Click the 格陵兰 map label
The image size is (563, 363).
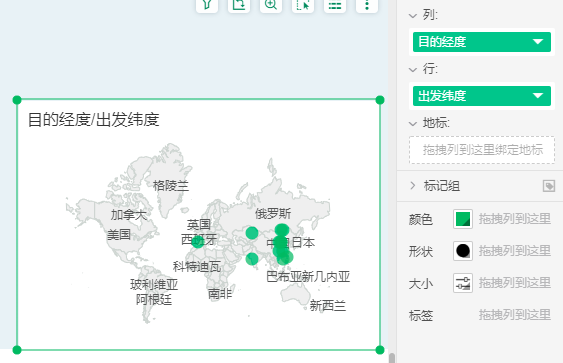click(171, 186)
